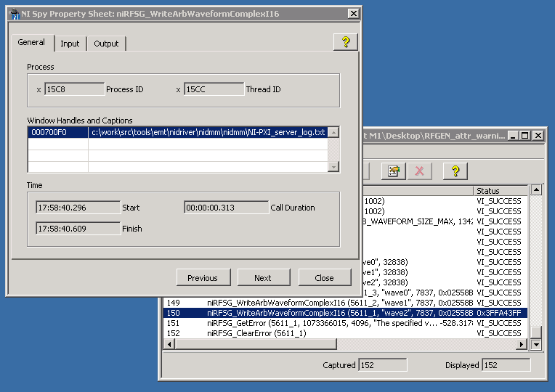Click the Close button in Property Sheet

click(x=325, y=278)
